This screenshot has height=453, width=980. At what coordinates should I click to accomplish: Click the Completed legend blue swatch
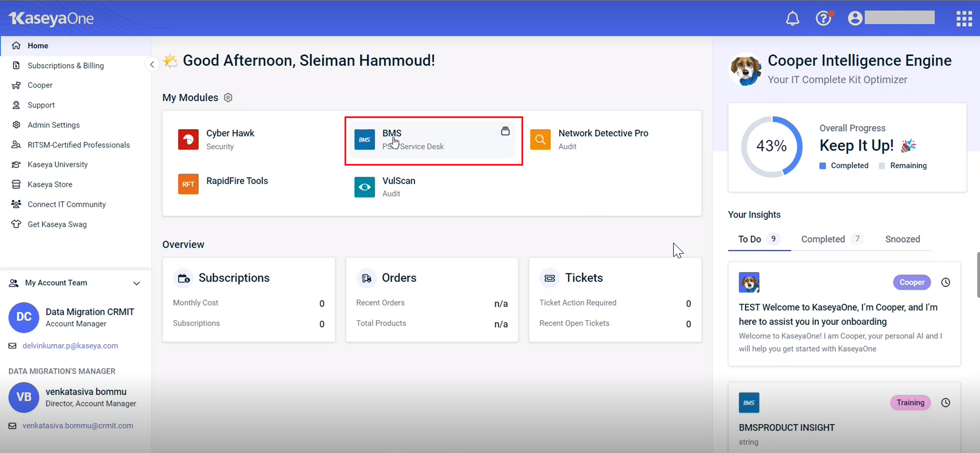pos(822,166)
